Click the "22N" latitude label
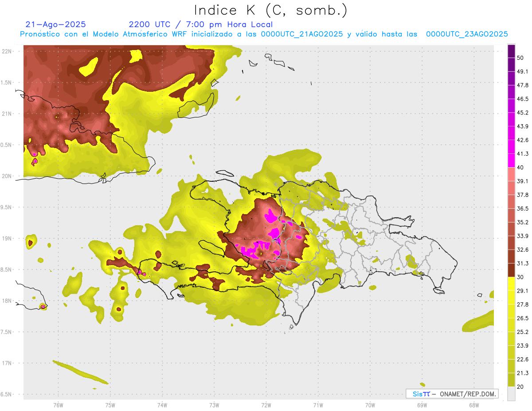 tap(7, 51)
